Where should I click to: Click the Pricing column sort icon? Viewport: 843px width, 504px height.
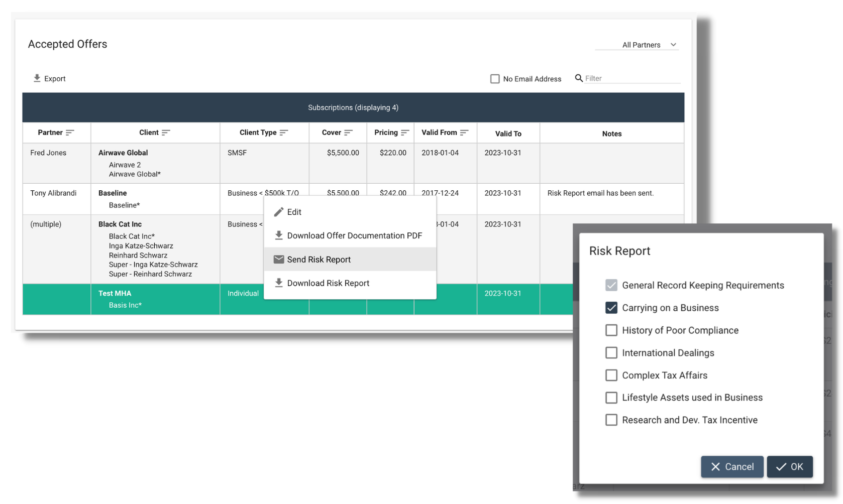(405, 133)
